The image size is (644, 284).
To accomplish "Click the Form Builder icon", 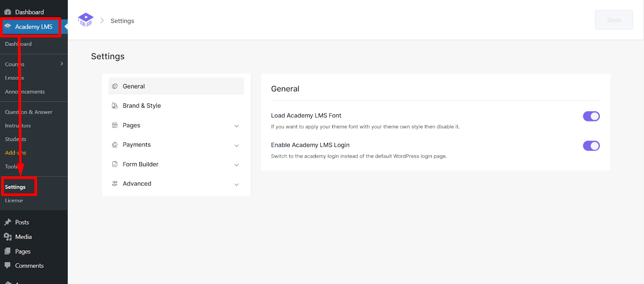I will click(x=115, y=164).
